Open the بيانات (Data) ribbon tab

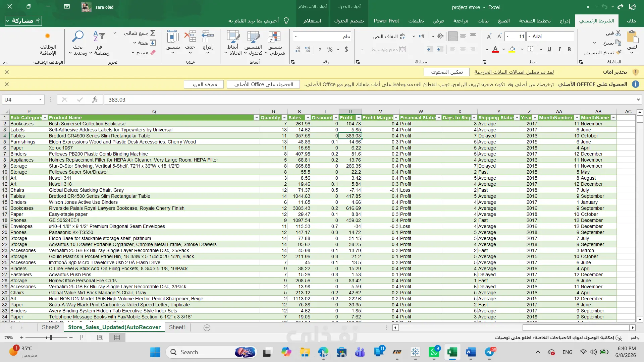click(483, 21)
